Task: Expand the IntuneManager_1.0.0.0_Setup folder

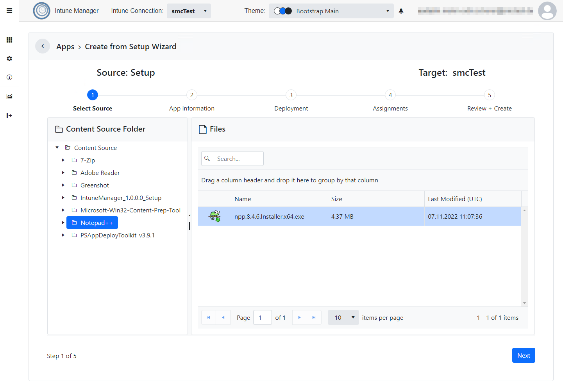Action: point(63,198)
